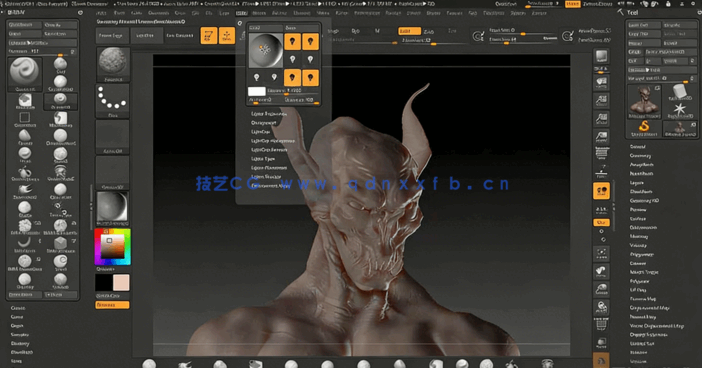Click the L.Sym icon on right shelf

601,210
